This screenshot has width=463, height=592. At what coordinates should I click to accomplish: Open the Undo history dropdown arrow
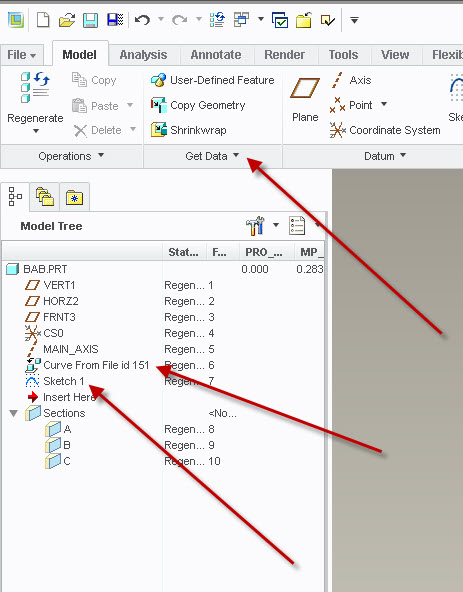pyautogui.click(x=161, y=19)
